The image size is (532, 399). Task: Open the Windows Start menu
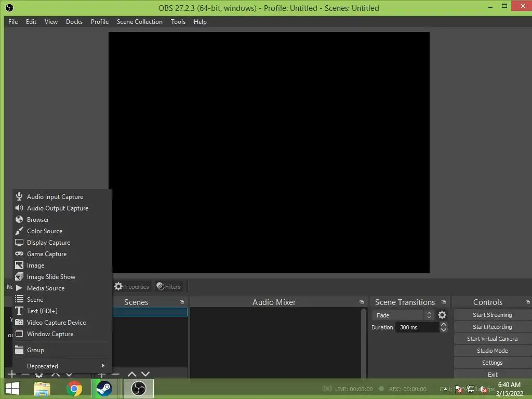(x=12, y=389)
